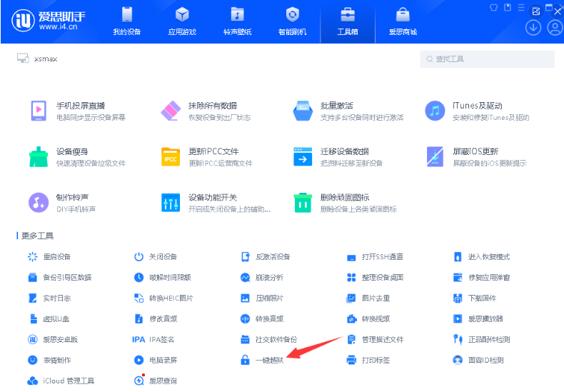Open 正品配件检测 tool
This screenshot has width=564, height=392.
tap(481, 339)
